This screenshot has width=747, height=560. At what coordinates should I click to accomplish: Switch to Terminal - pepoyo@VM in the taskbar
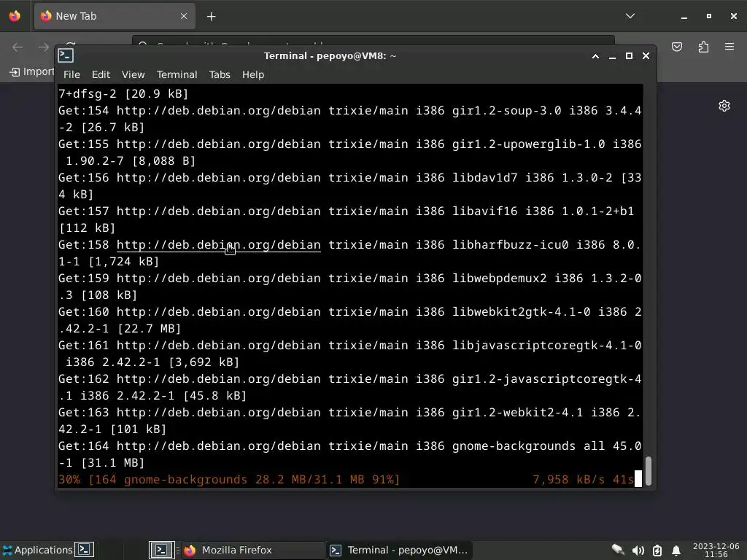(x=399, y=550)
